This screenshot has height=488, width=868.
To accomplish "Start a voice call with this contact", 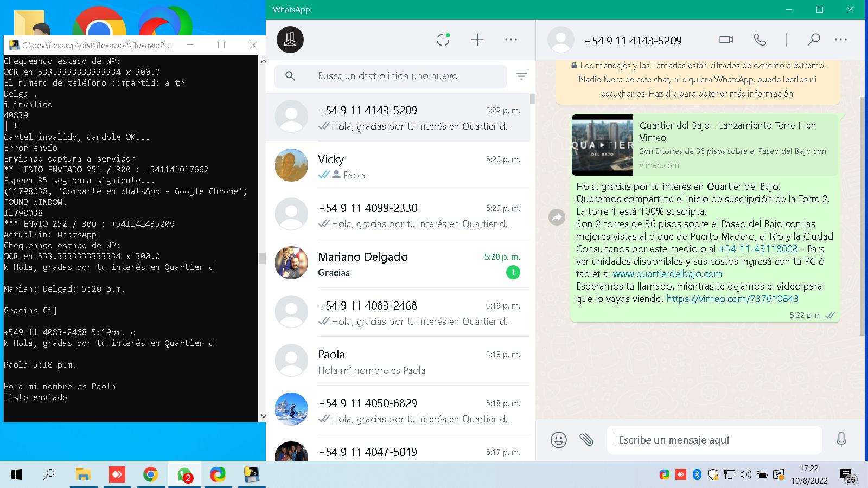I will pos(760,40).
